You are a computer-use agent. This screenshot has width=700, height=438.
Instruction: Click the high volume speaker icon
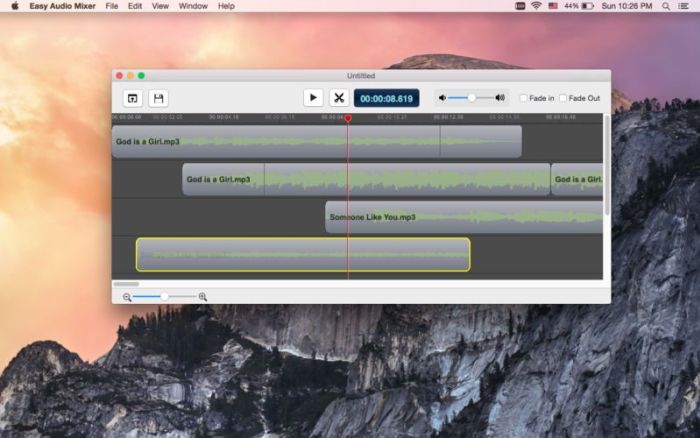click(x=500, y=98)
